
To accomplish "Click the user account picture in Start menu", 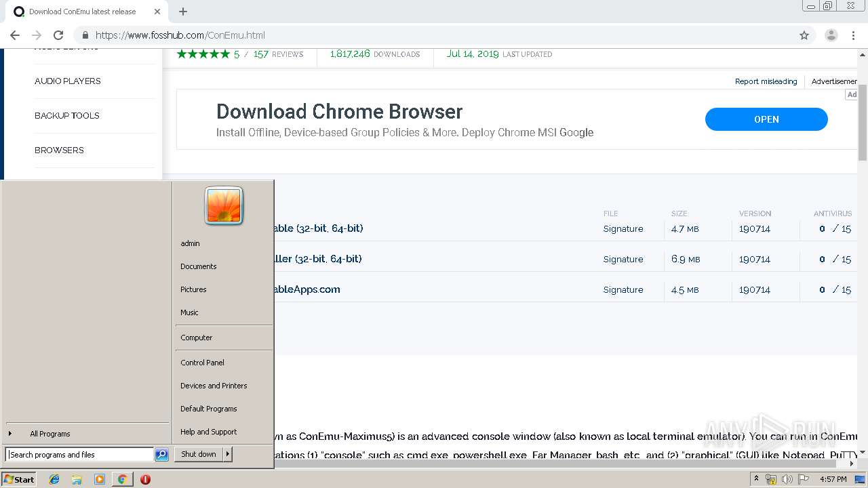I will pos(224,206).
